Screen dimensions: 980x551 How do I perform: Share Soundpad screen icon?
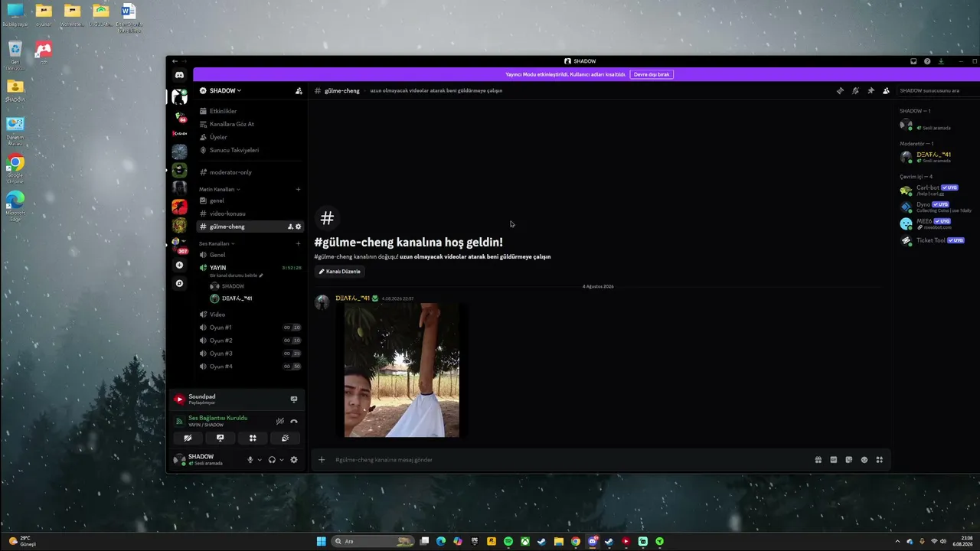point(294,399)
